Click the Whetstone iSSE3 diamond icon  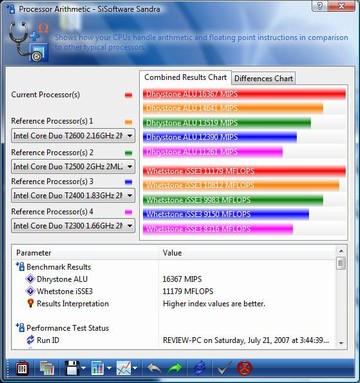[30, 291]
